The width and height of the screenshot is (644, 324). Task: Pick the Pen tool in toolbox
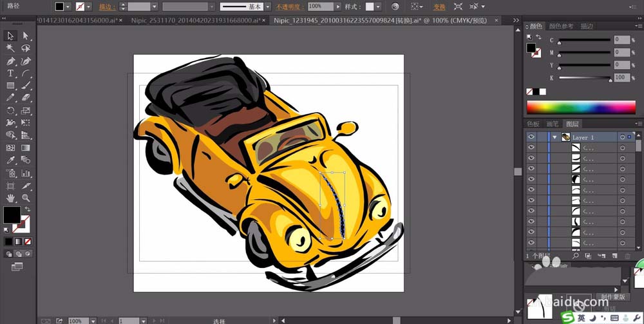tap(11, 61)
